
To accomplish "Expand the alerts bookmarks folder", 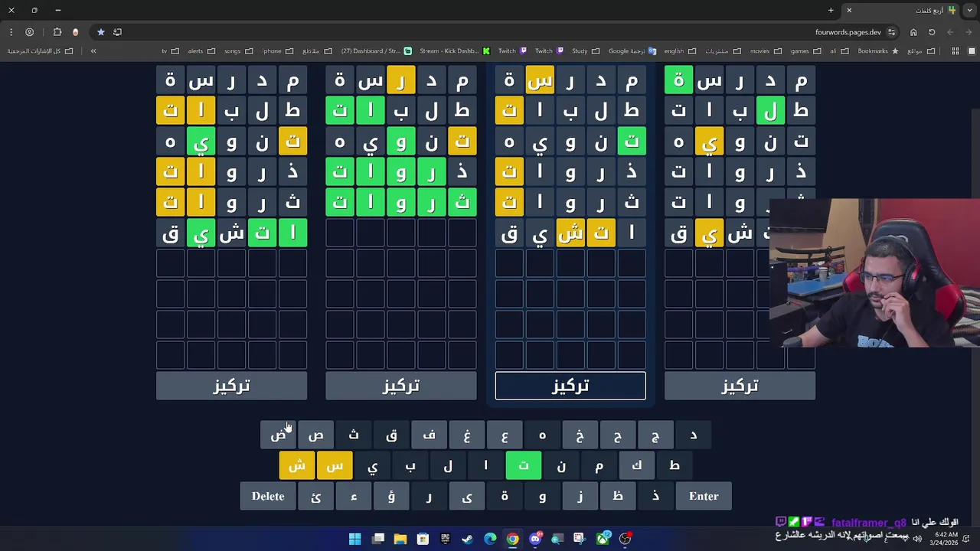I will point(201,51).
